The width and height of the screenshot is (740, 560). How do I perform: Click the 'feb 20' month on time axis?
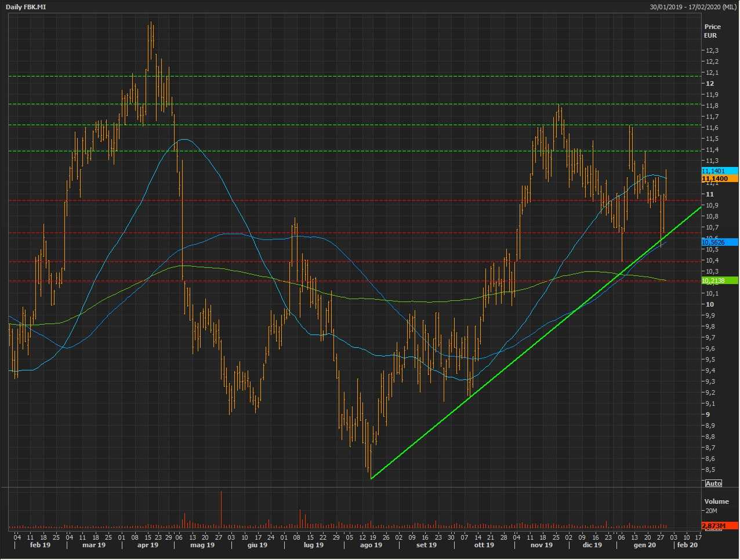687,545
